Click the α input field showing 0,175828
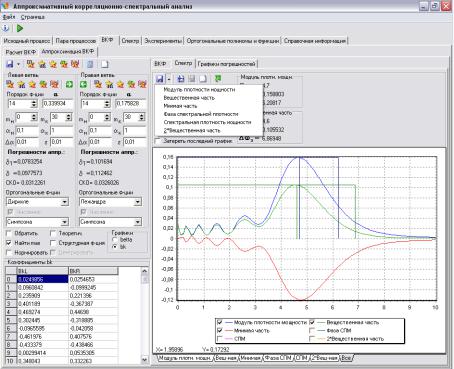 [x=131, y=104]
